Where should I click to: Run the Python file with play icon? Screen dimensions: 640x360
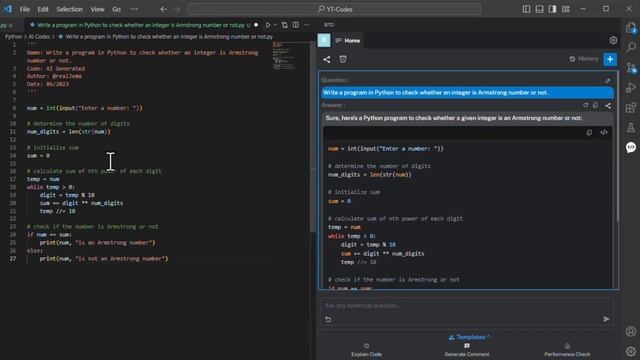(x=268, y=25)
